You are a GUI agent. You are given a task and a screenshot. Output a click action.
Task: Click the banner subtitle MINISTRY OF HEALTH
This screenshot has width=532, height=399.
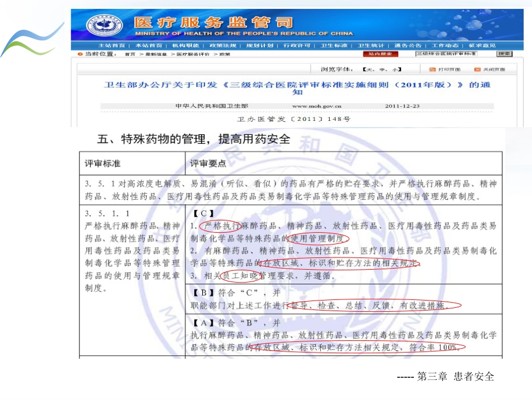244,34
